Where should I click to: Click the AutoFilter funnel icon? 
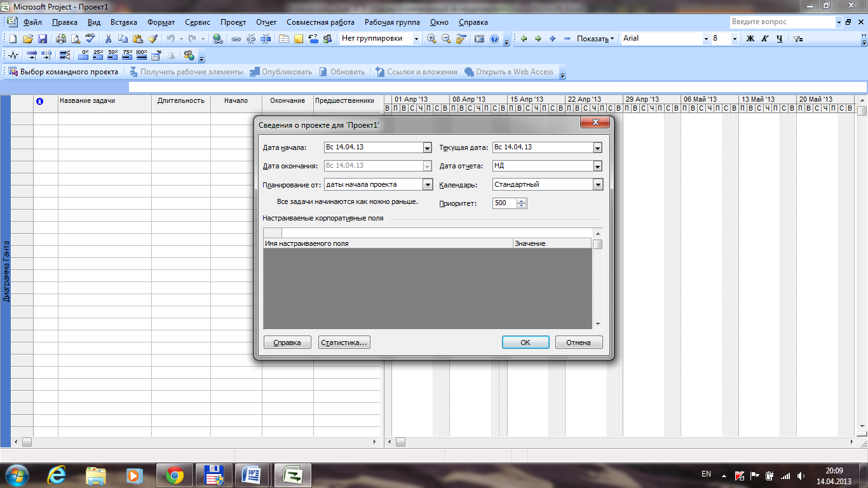click(x=799, y=39)
